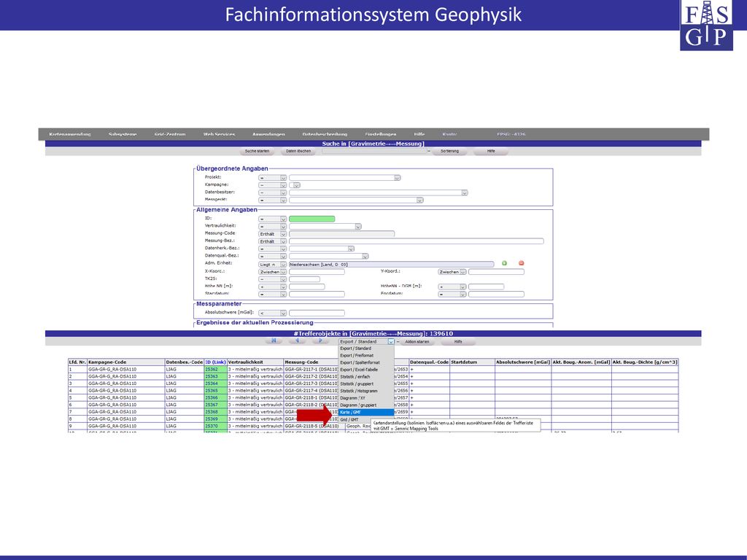The width and height of the screenshot is (747, 560).
Task: Click the green add icon beside Adm. Einheit
Action: click(x=504, y=263)
